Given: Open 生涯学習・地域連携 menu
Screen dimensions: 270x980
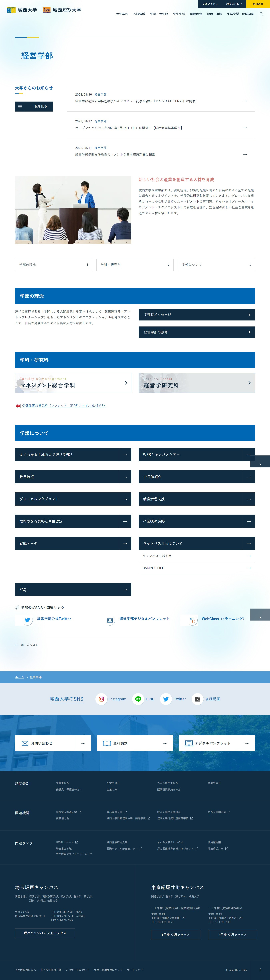Looking at the screenshot, I should pyautogui.click(x=240, y=14).
